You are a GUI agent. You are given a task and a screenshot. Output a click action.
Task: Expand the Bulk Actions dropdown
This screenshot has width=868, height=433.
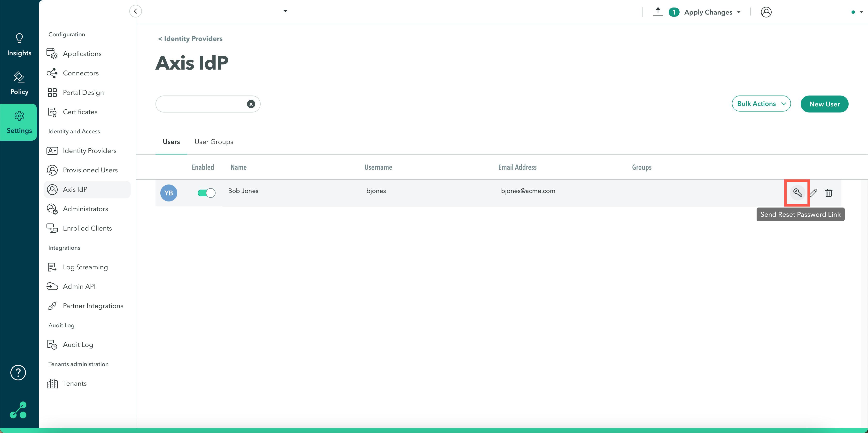coord(761,104)
